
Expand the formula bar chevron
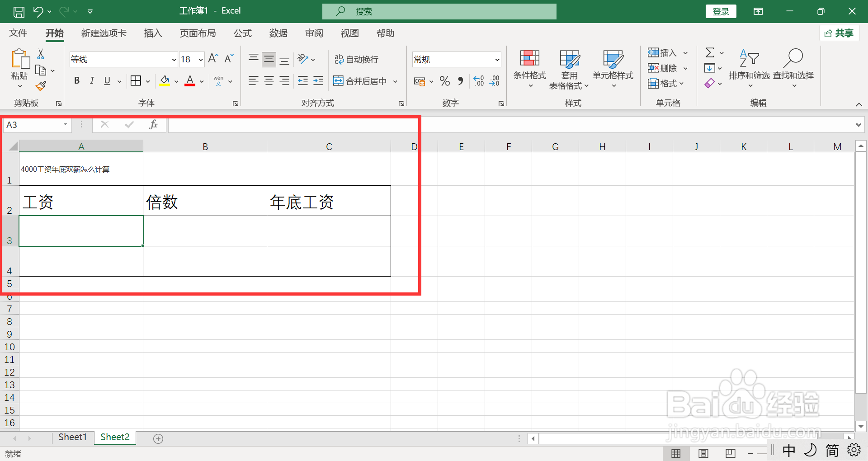859,125
